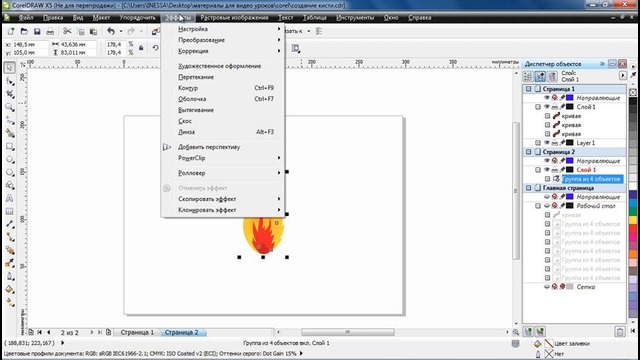Click the x position input field
The height and width of the screenshot is (360, 640).
tap(30, 44)
